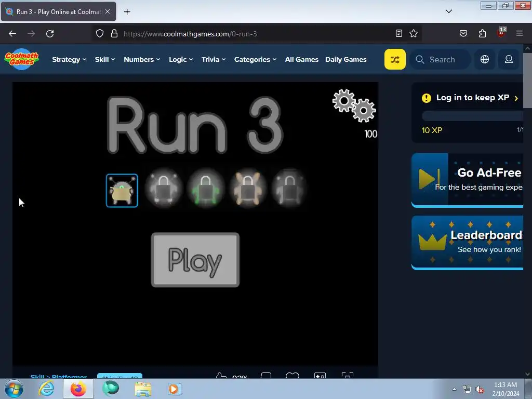Open the list all tabs chevron
The image size is (532, 399).
[x=448, y=11]
